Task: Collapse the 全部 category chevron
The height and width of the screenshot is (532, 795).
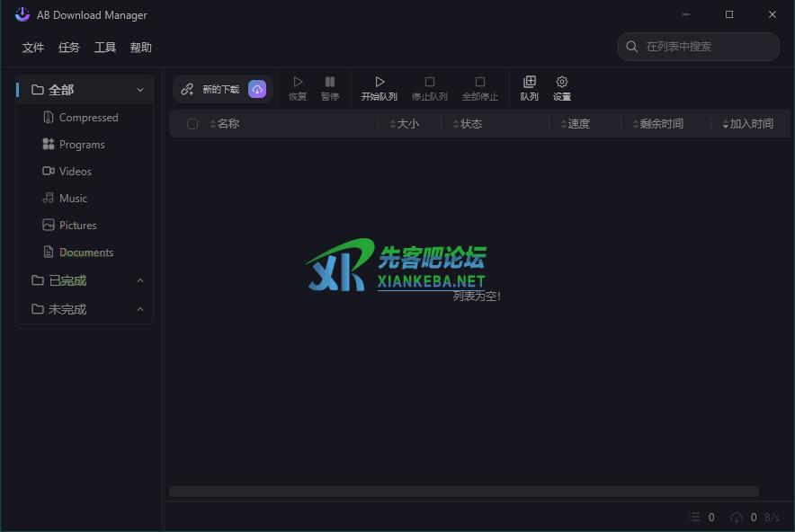Action: [140, 90]
